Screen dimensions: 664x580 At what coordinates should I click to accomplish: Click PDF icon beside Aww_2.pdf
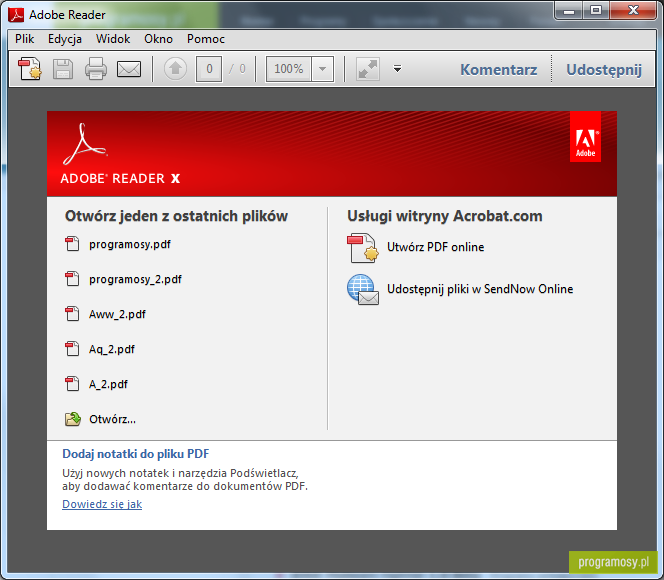click(72, 314)
